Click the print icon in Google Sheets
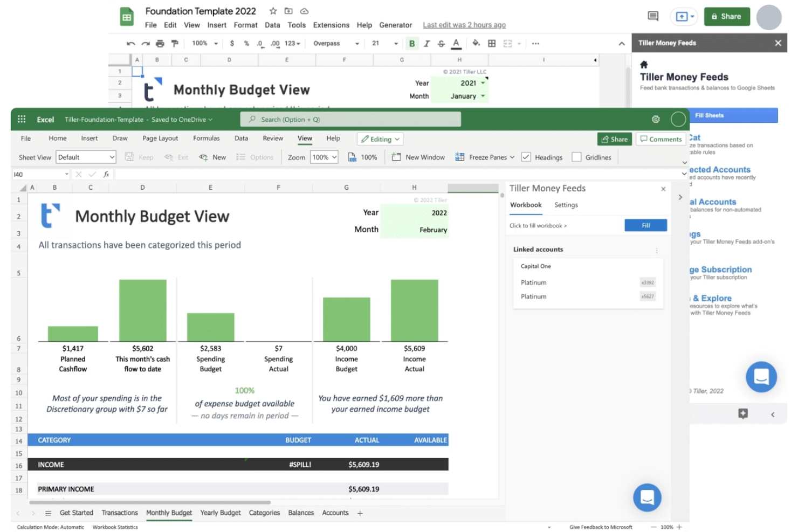Viewport: 798px width, 532px height. [160, 43]
